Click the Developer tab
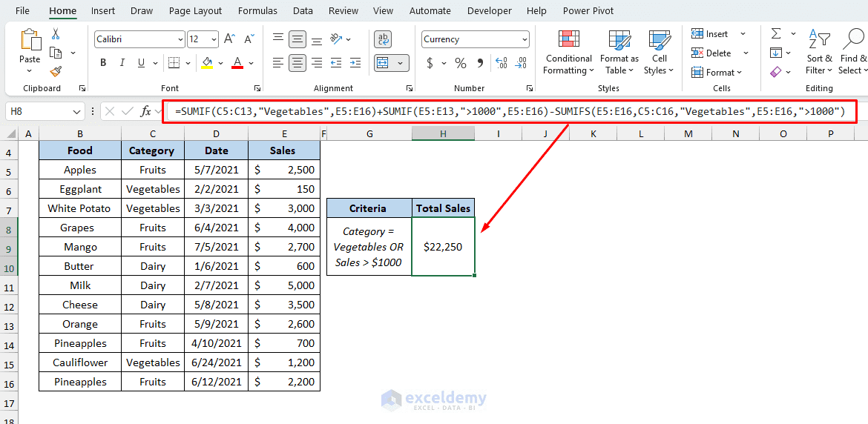The image size is (868, 424). (x=490, y=10)
